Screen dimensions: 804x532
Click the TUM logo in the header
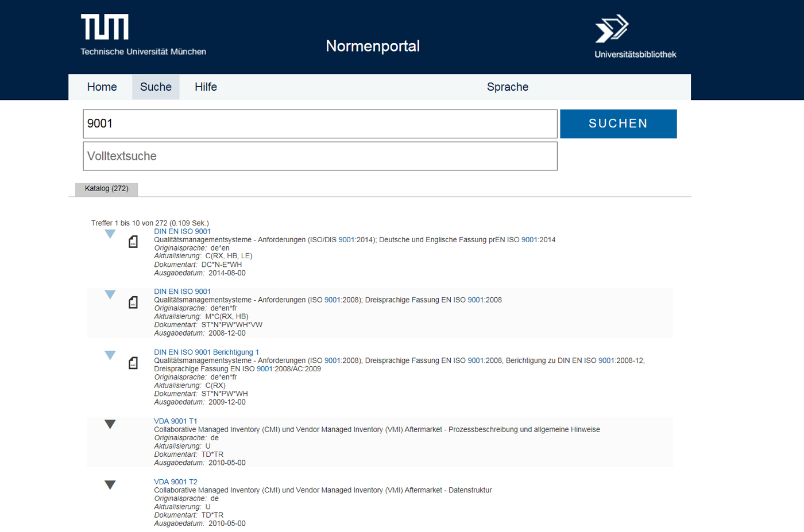105,27
